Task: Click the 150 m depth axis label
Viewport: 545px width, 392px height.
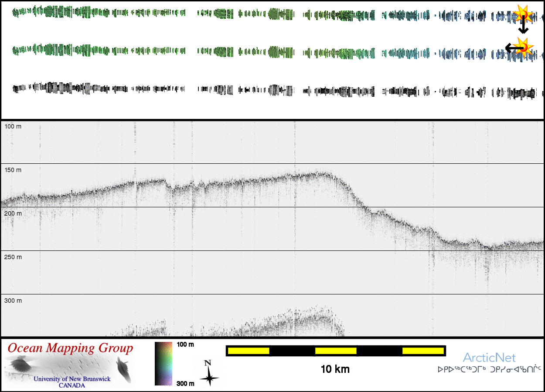Action: tap(13, 170)
